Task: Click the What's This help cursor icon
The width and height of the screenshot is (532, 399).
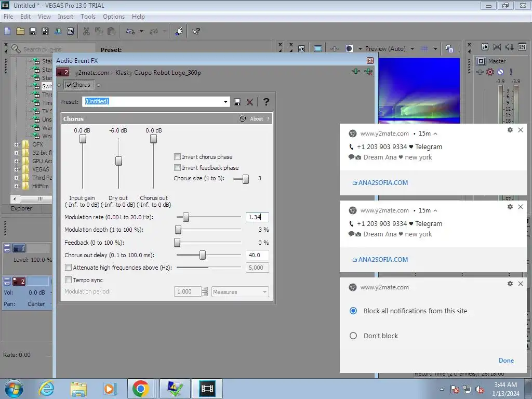Action: coord(196,32)
